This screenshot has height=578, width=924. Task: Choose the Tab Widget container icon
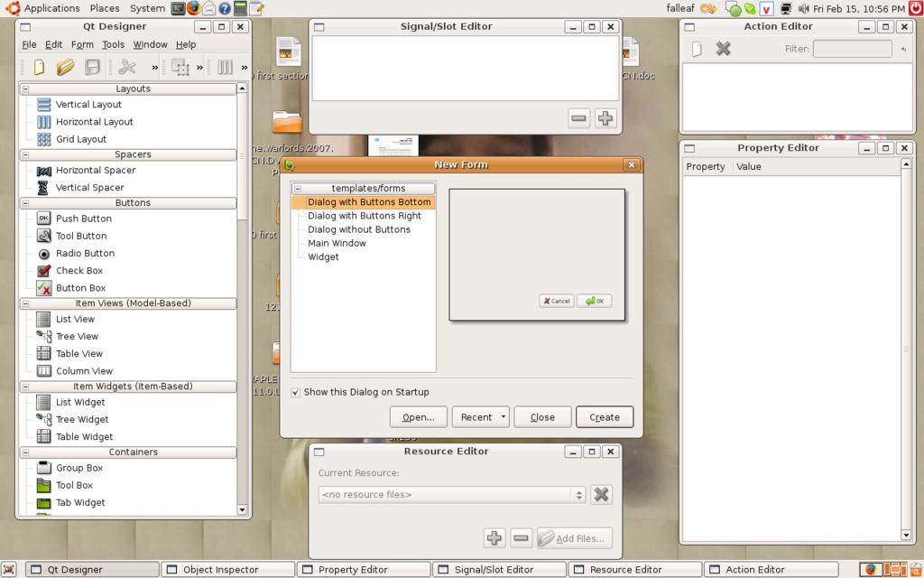pos(43,502)
